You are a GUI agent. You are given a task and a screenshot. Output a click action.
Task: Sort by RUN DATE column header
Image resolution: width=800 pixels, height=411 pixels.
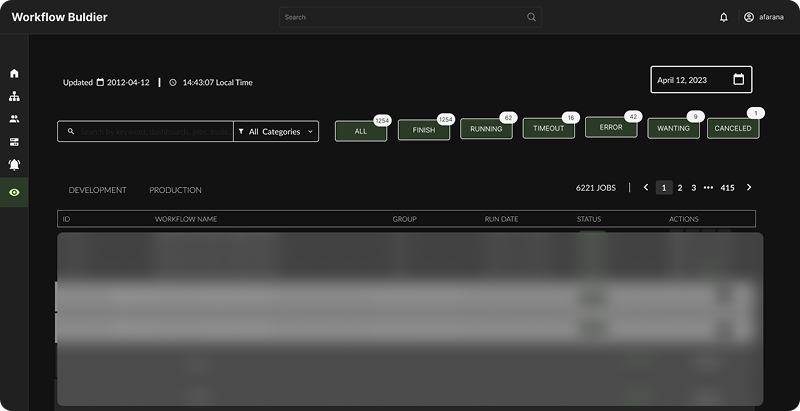501,219
